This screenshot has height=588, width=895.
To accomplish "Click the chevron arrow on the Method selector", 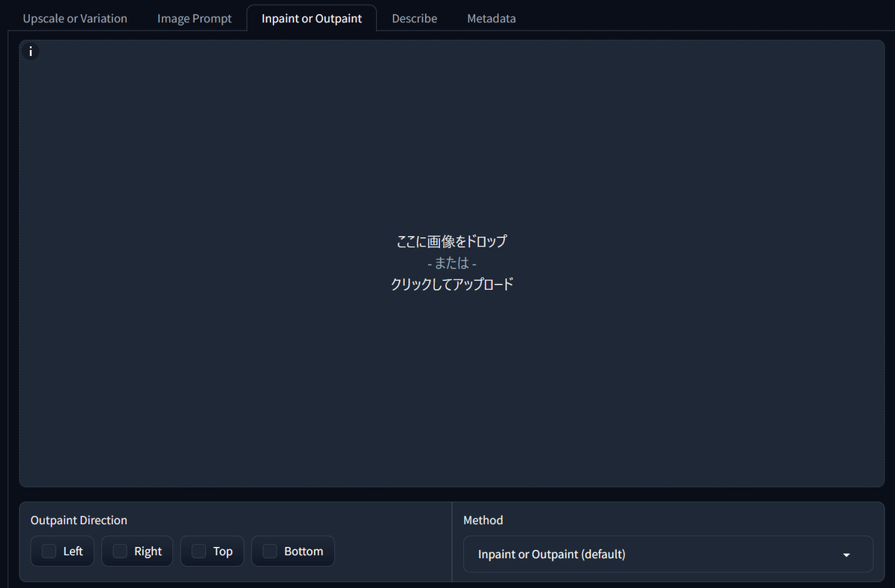I will tap(846, 554).
